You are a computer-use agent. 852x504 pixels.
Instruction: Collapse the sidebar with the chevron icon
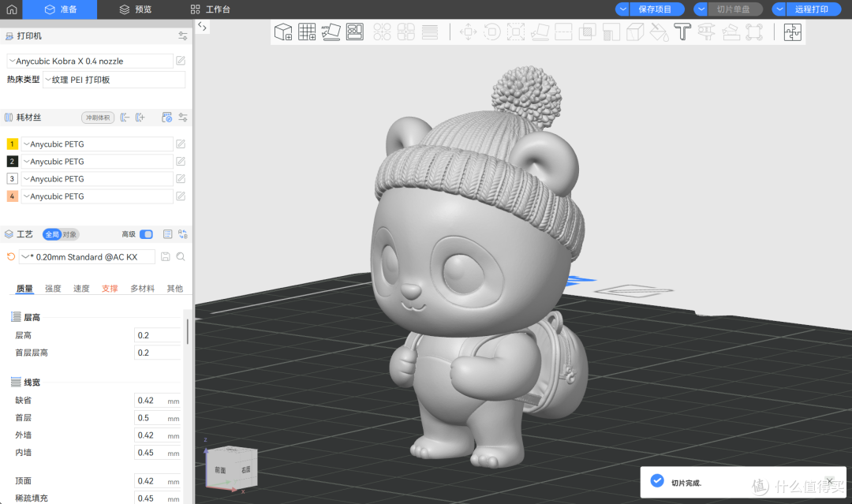pyautogui.click(x=202, y=26)
